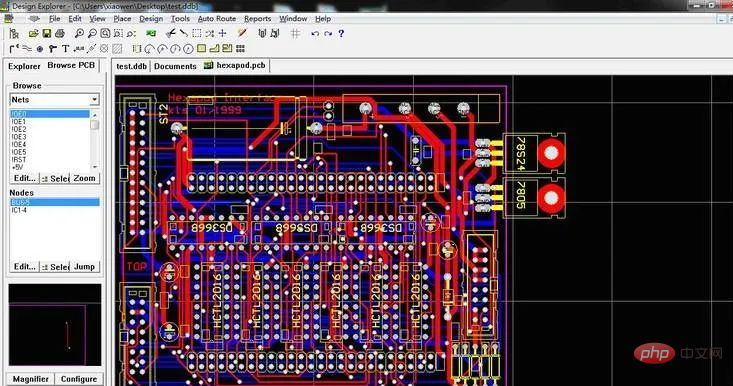Select net IRST in the list
The image size is (733, 386).
tap(50, 159)
